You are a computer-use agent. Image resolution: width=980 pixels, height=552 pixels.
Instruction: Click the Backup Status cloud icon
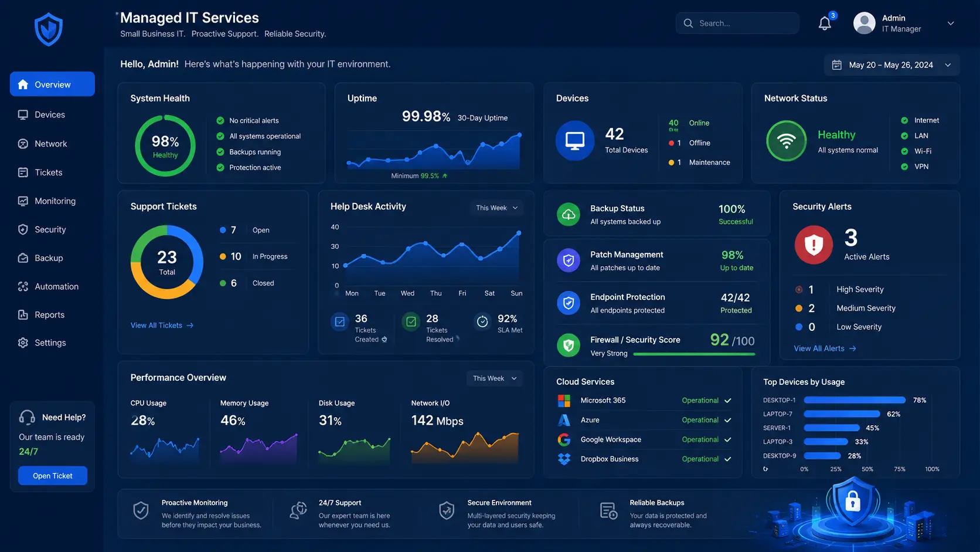(x=569, y=215)
